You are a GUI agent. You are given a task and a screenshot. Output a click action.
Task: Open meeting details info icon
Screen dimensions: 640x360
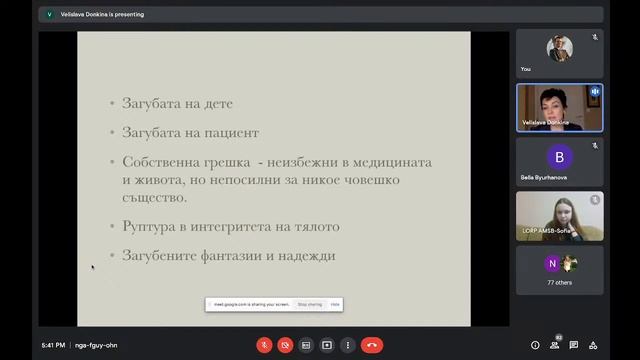point(535,345)
